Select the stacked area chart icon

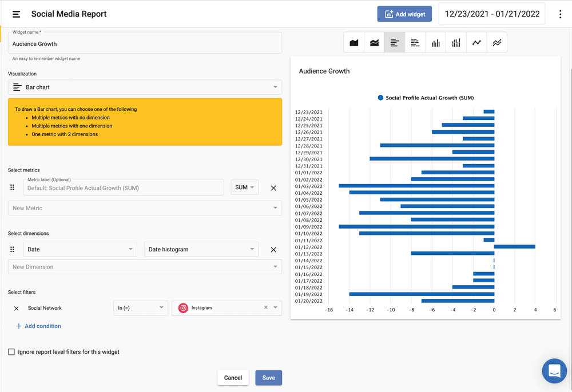pyautogui.click(x=374, y=43)
